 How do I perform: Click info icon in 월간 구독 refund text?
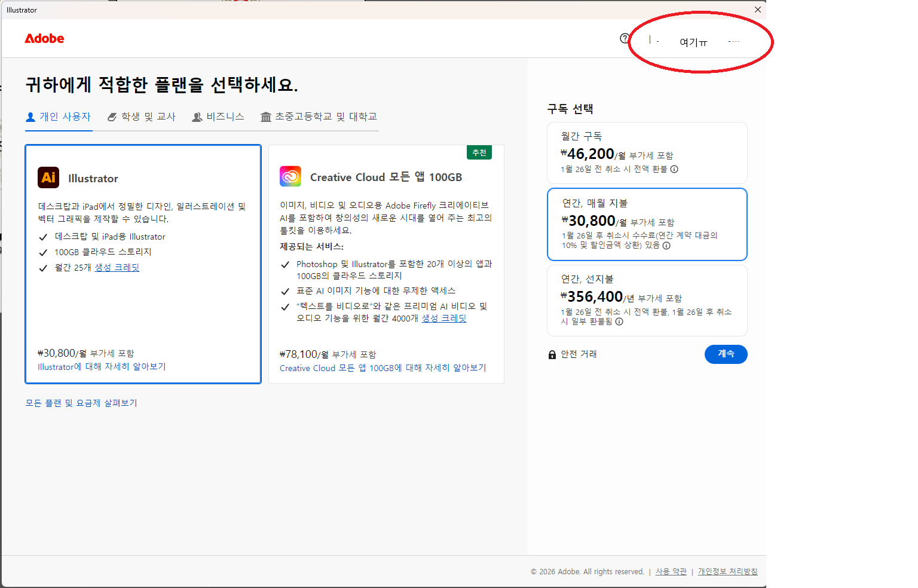674,169
